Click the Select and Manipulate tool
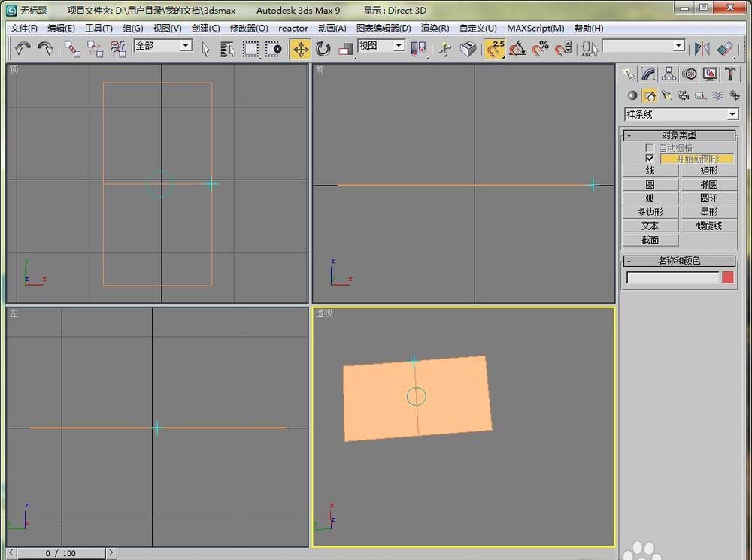The image size is (752, 560). click(x=445, y=49)
